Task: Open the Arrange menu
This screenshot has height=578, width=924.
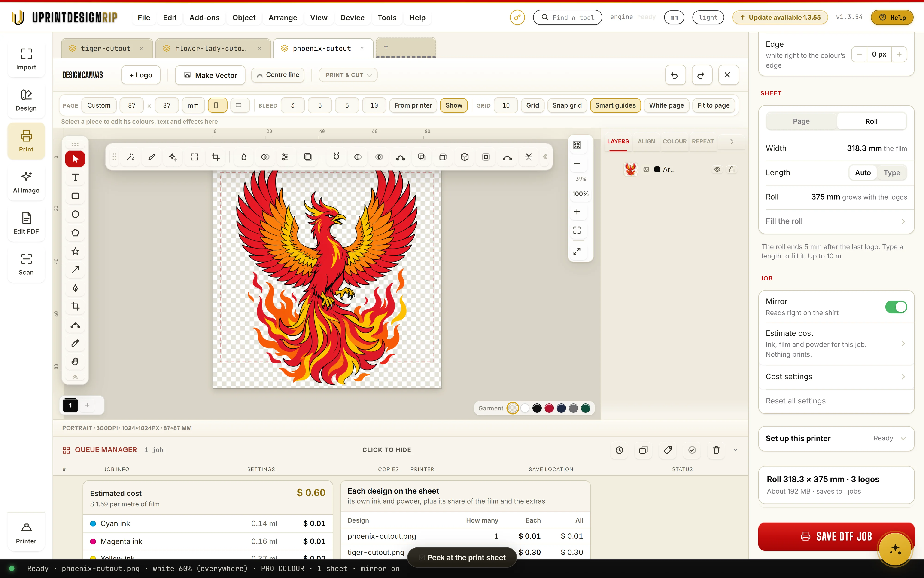Action: coord(283,18)
